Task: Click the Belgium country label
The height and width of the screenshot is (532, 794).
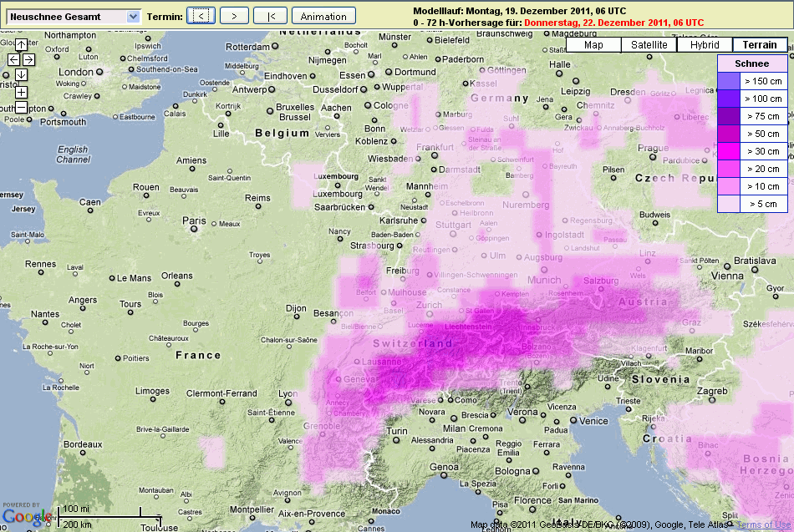Action: 282,133
